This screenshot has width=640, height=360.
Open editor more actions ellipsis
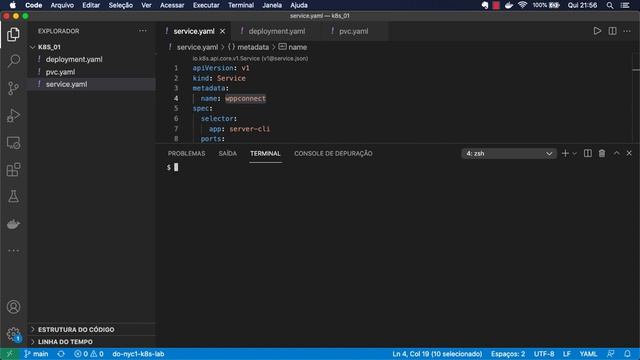pyautogui.click(x=627, y=31)
